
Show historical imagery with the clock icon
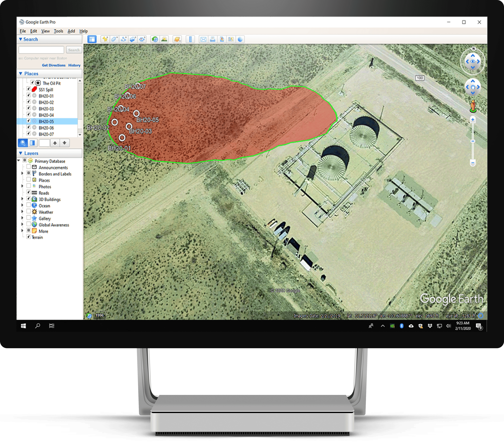[155, 39]
